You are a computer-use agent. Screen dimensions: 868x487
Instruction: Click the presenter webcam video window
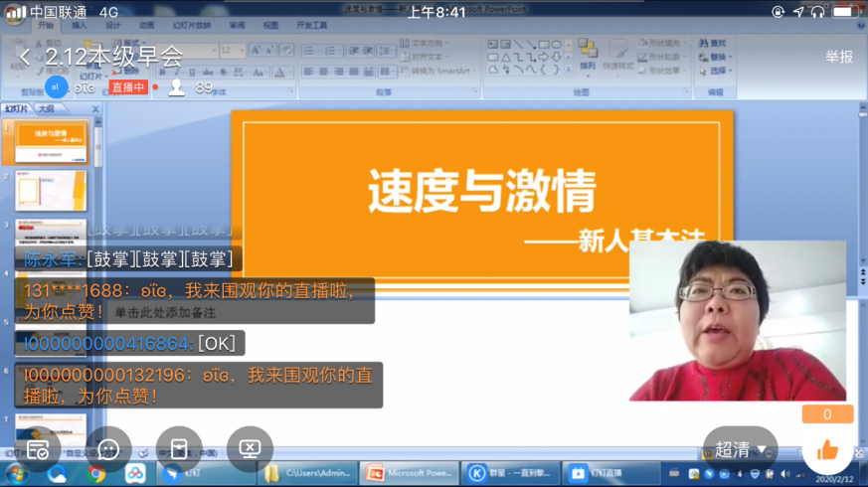(738, 320)
